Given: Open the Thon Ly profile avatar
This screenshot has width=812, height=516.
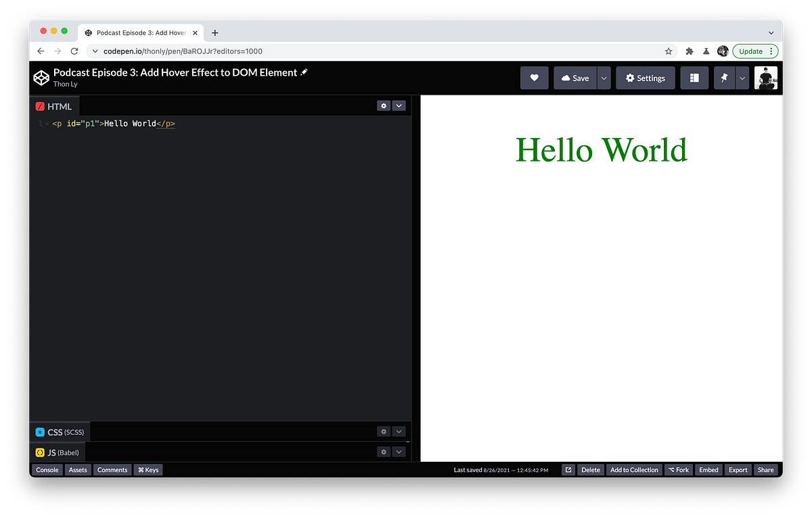Looking at the screenshot, I should click(x=765, y=78).
